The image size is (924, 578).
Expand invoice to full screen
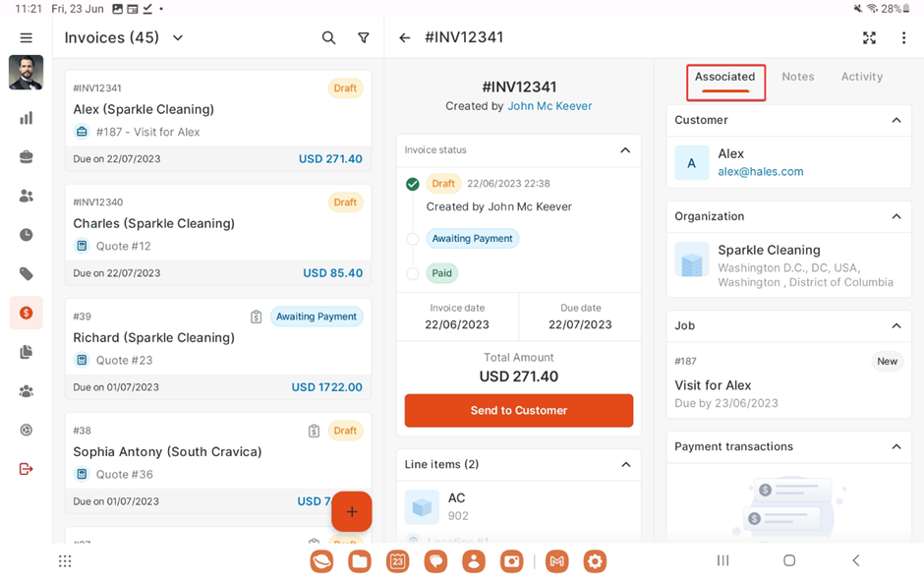[x=869, y=38]
